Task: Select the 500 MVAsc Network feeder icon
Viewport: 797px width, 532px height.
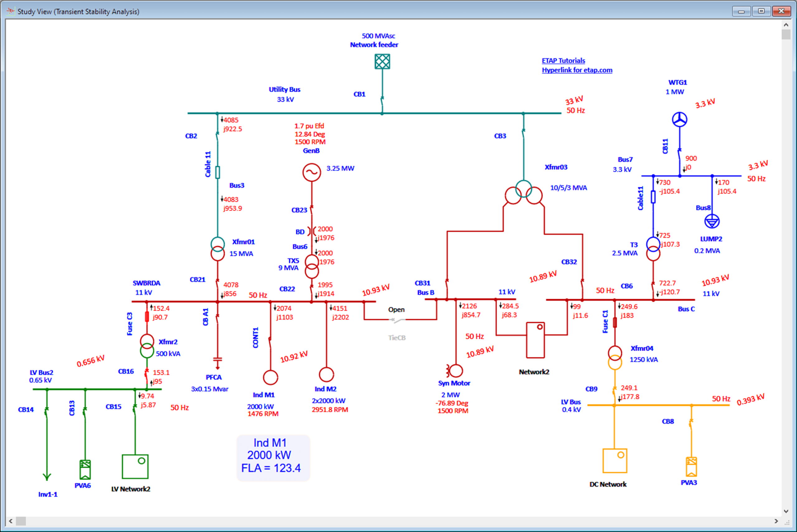Action: click(x=382, y=62)
